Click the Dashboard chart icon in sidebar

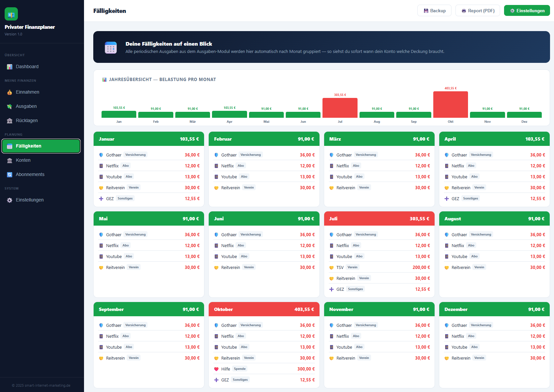[x=10, y=67]
